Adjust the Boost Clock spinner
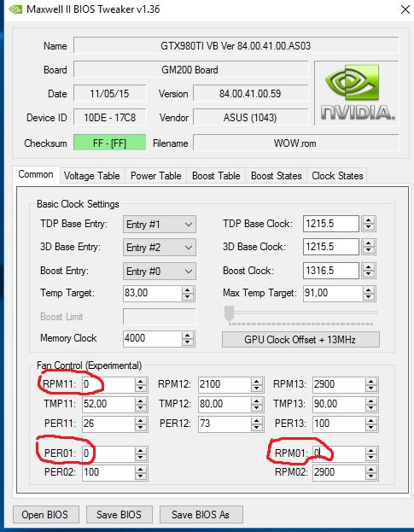414x532 pixels. tap(368, 271)
